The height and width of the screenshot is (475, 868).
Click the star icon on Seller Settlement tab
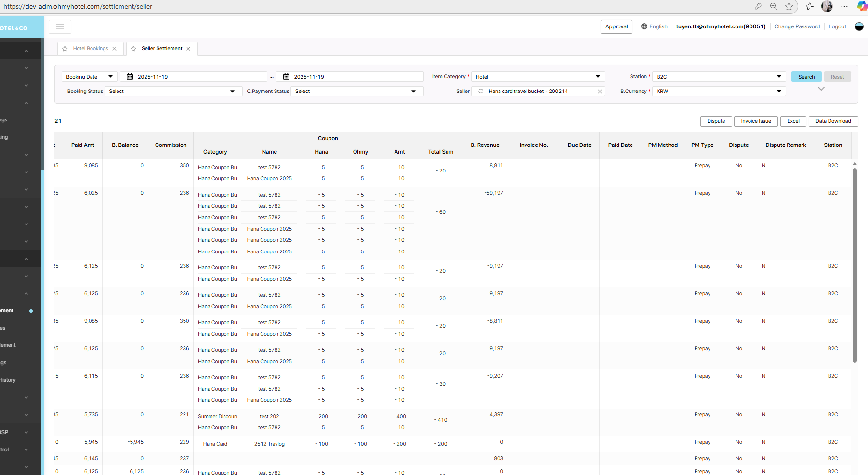[133, 49]
